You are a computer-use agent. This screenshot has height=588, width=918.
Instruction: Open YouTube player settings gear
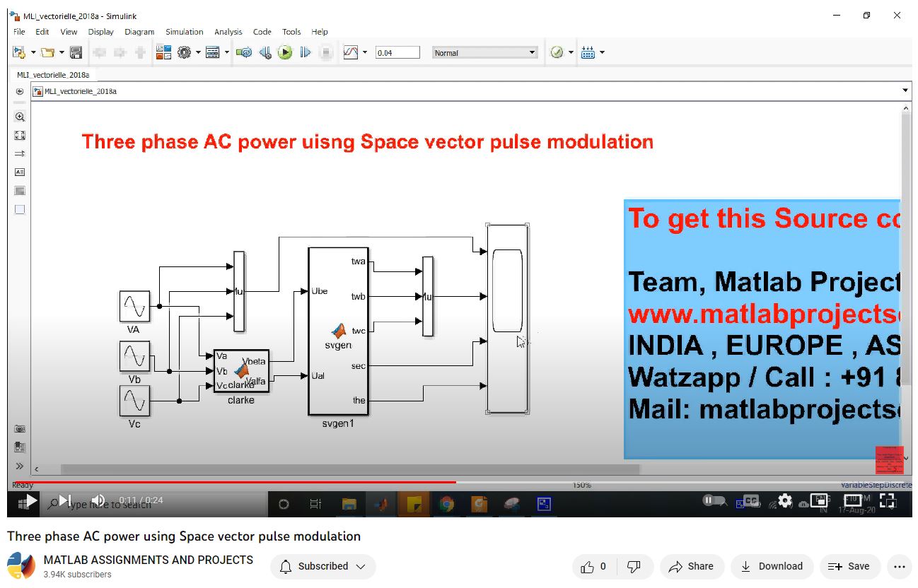tap(785, 500)
